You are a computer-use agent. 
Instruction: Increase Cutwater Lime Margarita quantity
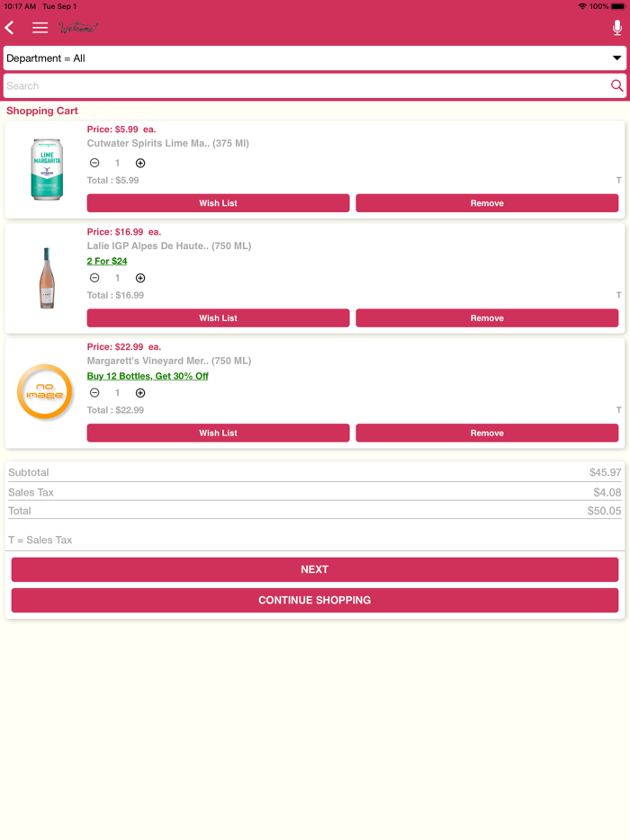coord(140,164)
